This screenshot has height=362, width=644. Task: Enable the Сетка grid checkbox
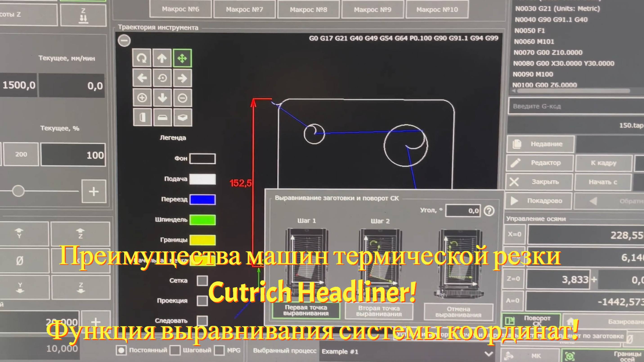(202, 281)
